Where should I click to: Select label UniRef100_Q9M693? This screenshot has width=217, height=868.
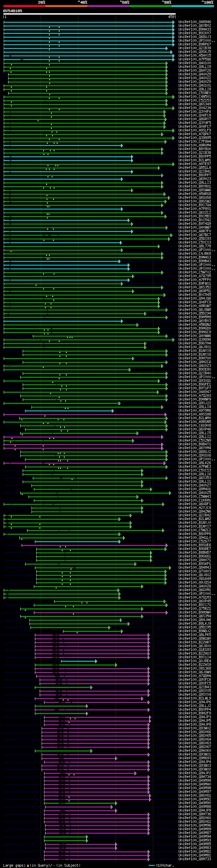point(195,758)
